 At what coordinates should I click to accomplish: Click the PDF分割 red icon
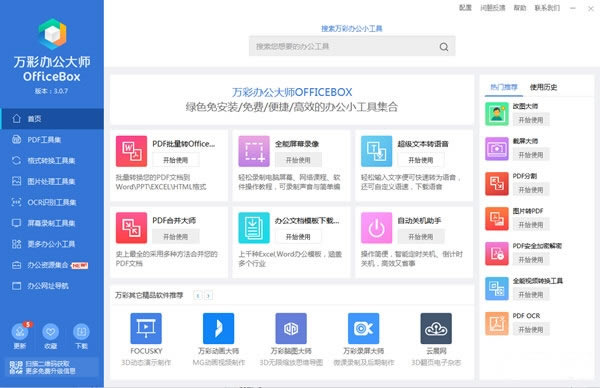pyautogui.click(x=497, y=184)
